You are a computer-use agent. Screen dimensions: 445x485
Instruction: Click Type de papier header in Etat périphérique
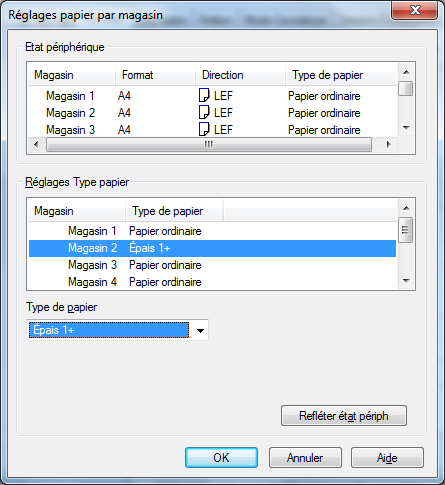pyautogui.click(x=341, y=75)
